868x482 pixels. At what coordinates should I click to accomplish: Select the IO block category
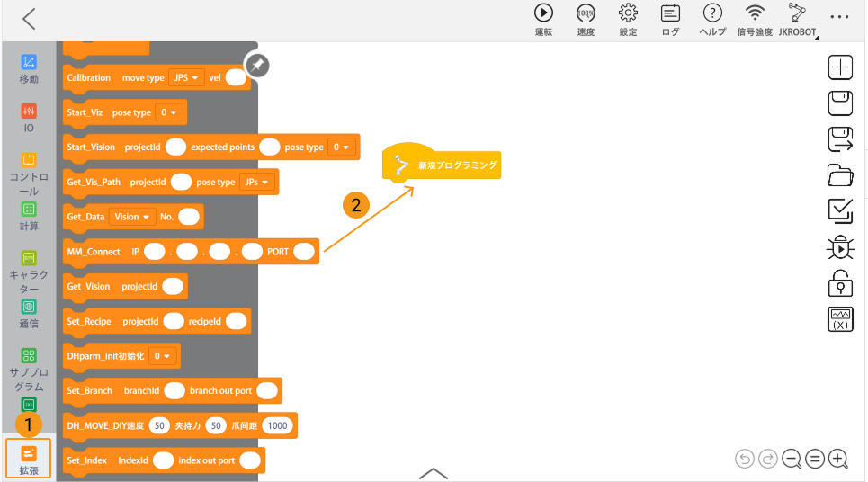29,118
